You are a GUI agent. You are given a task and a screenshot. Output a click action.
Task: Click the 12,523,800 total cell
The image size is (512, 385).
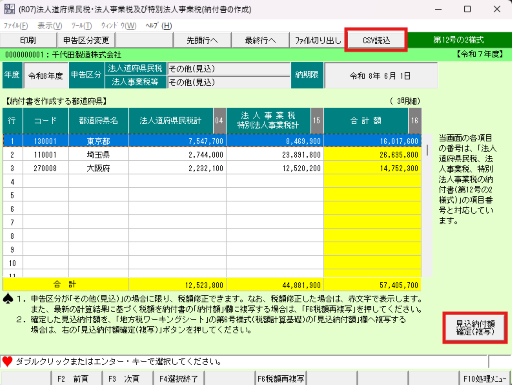tap(177, 285)
